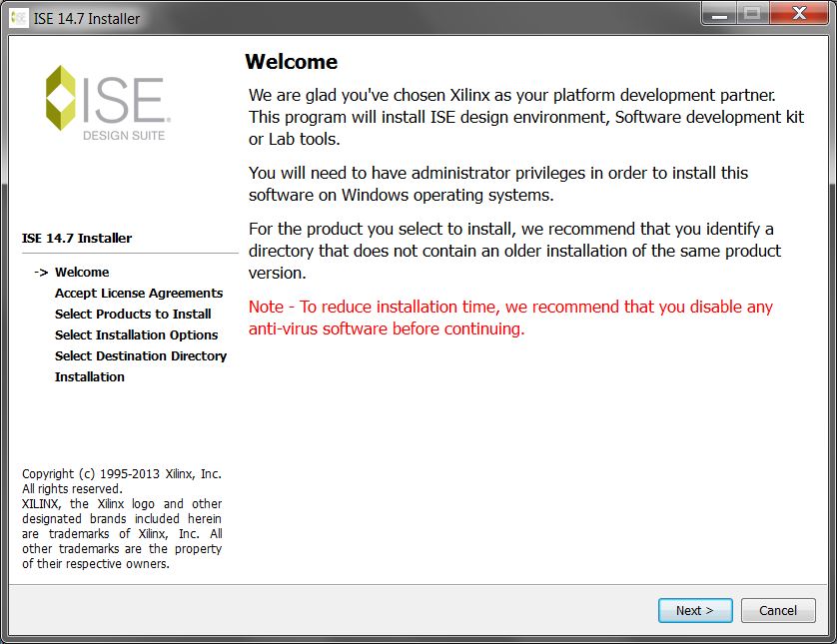Click the red anti-virus note text
The height and width of the screenshot is (644, 837).
[x=510, y=318]
